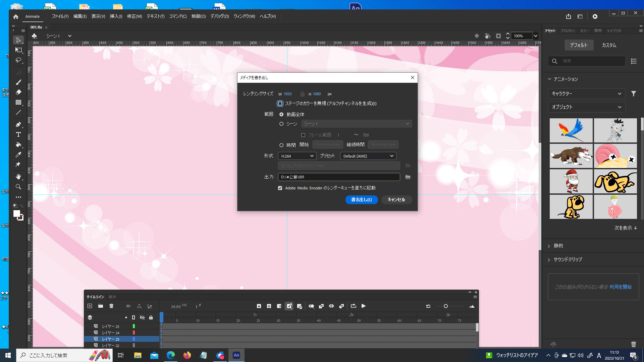644x362 pixels.
Task: Click the キャンセル button
Action: (396, 200)
